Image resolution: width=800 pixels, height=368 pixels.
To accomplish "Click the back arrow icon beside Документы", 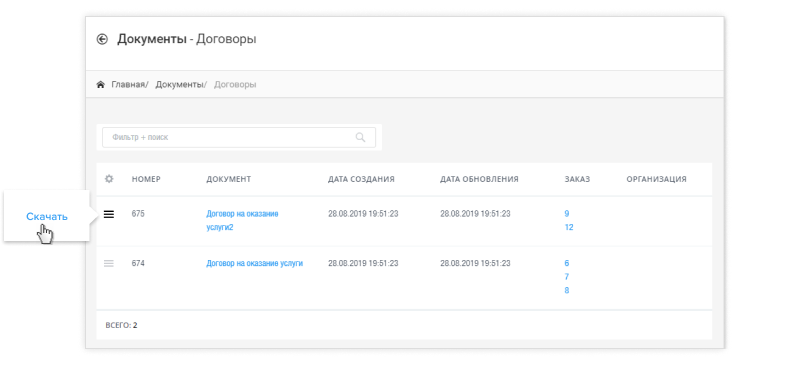I will coord(102,39).
